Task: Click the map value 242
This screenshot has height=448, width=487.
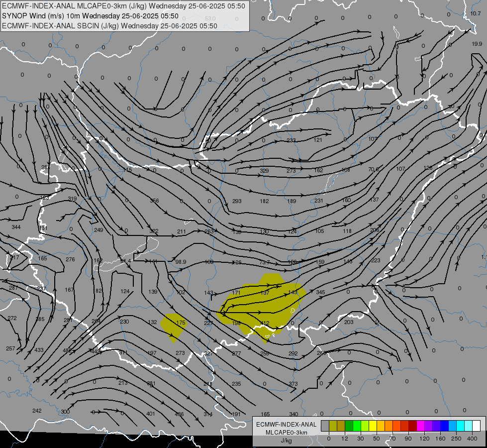Action: coord(37,411)
